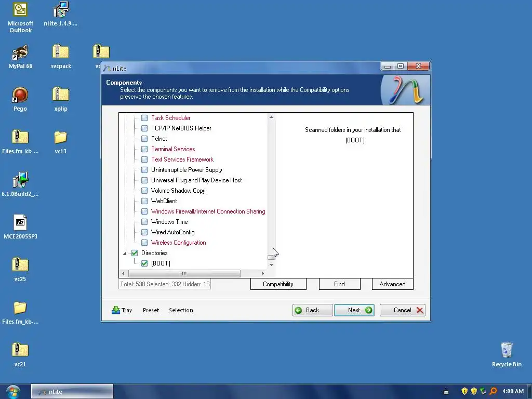The height and width of the screenshot is (399, 532).
Task: Uncheck the Directories parent checkbox
Action: click(135, 253)
